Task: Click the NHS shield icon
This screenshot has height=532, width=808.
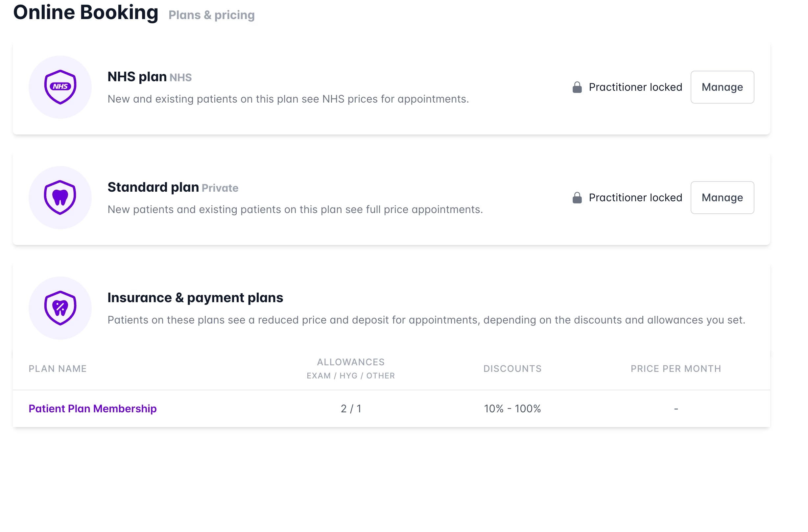Action: (x=60, y=87)
